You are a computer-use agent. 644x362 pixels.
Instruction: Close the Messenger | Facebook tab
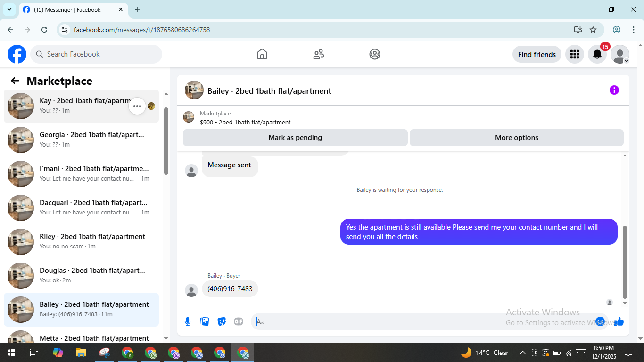point(121,9)
